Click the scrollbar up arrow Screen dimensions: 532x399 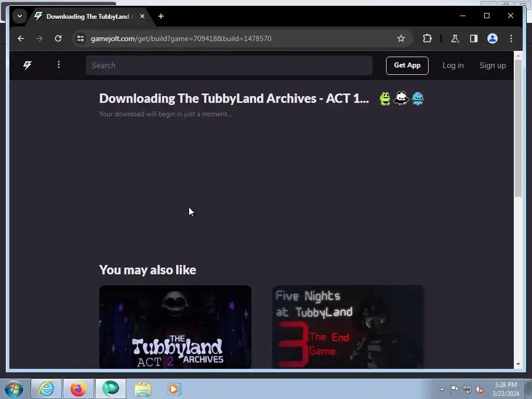[x=518, y=55]
